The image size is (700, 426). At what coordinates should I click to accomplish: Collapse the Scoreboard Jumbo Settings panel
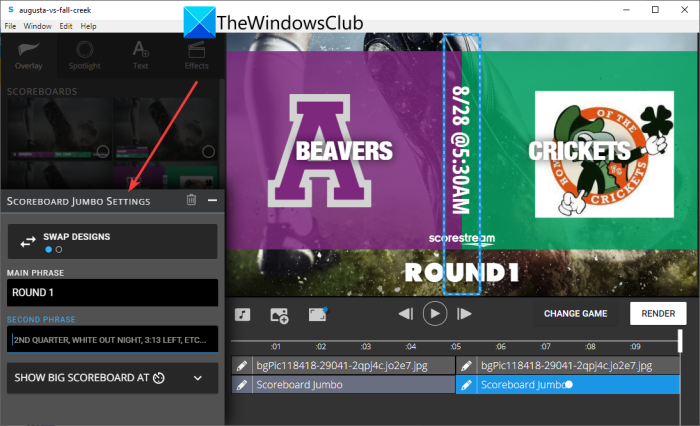click(212, 200)
